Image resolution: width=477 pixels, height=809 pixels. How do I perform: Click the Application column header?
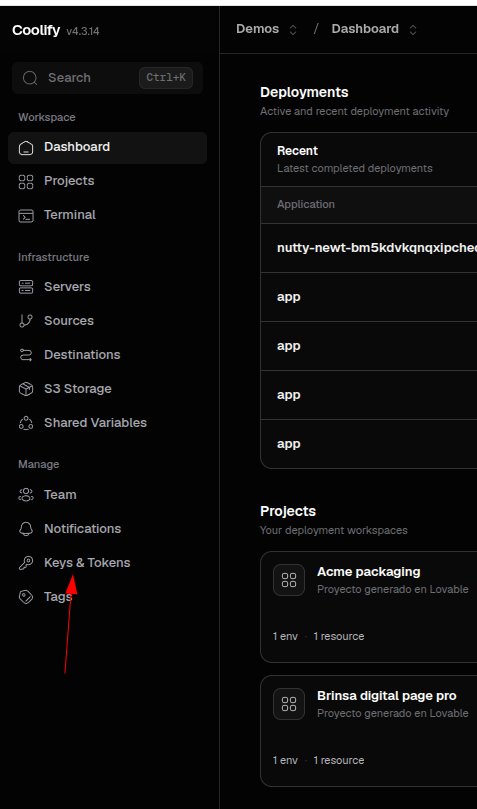click(306, 205)
